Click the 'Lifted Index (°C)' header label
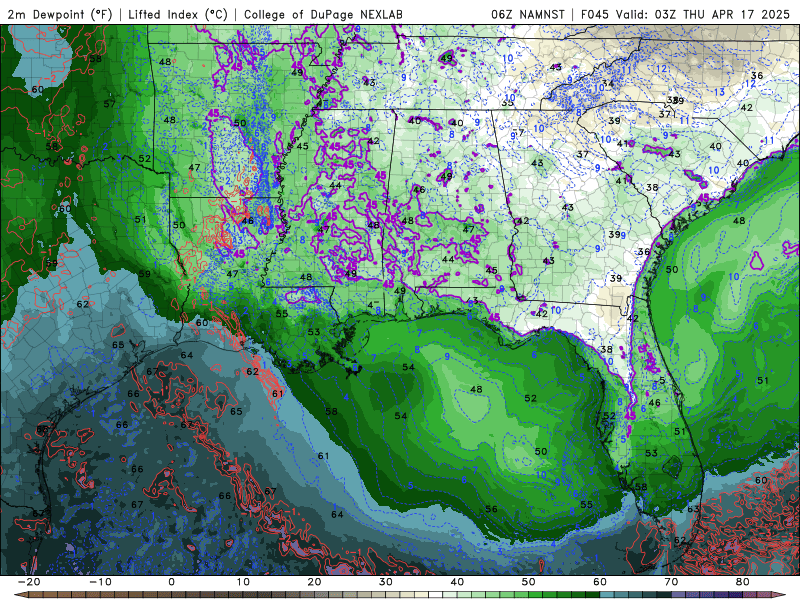The image size is (800, 600). 178,14
